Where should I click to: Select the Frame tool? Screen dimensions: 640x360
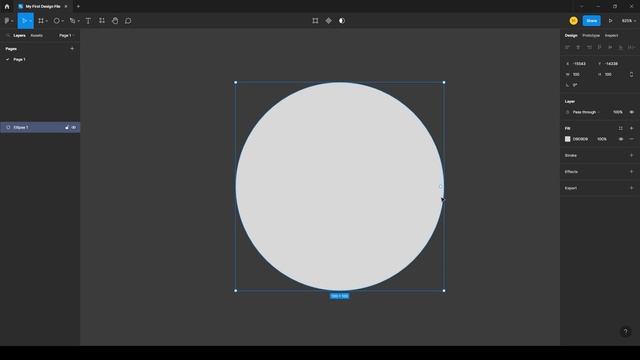pos(41,21)
